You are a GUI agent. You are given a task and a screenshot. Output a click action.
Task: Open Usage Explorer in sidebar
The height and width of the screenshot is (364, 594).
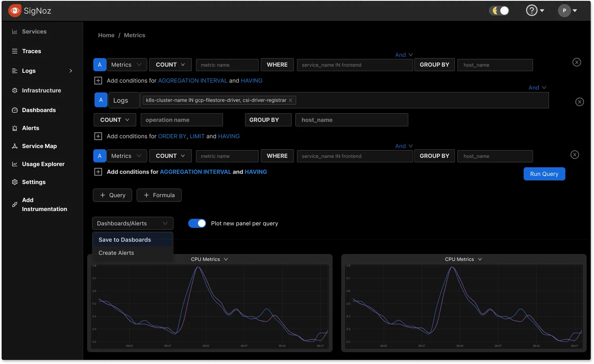pos(43,164)
